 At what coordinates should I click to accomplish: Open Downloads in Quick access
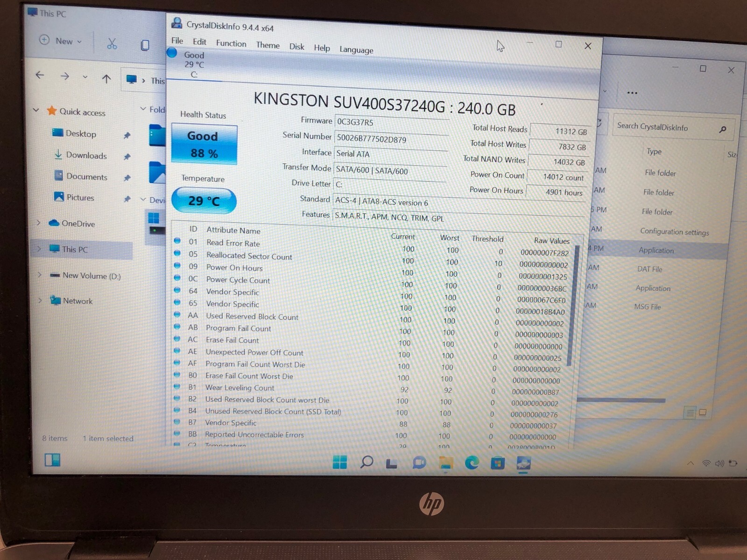tap(86, 155)
